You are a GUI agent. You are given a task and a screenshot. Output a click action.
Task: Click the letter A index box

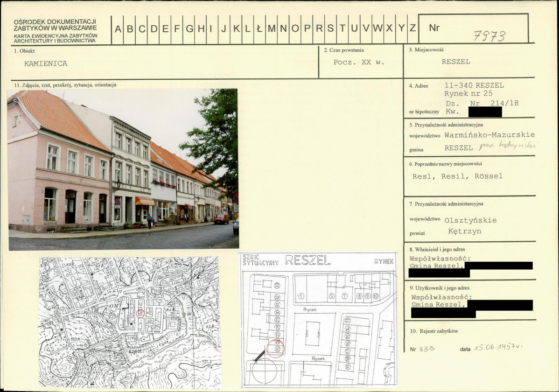tap(118, 29)
